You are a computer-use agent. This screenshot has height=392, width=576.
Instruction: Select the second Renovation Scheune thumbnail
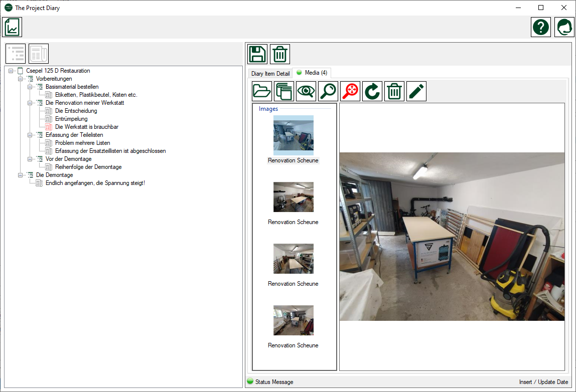(x=294, y=197)
